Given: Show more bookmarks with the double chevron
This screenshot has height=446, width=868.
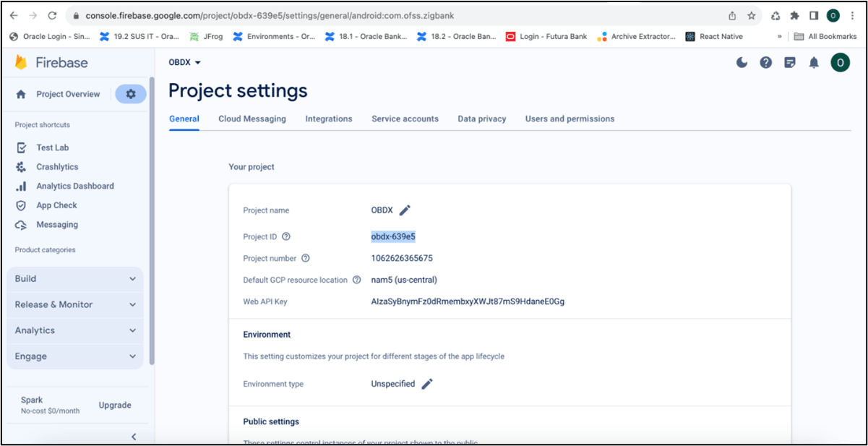Looking at the screenshot, I should [x=779, y=36].
